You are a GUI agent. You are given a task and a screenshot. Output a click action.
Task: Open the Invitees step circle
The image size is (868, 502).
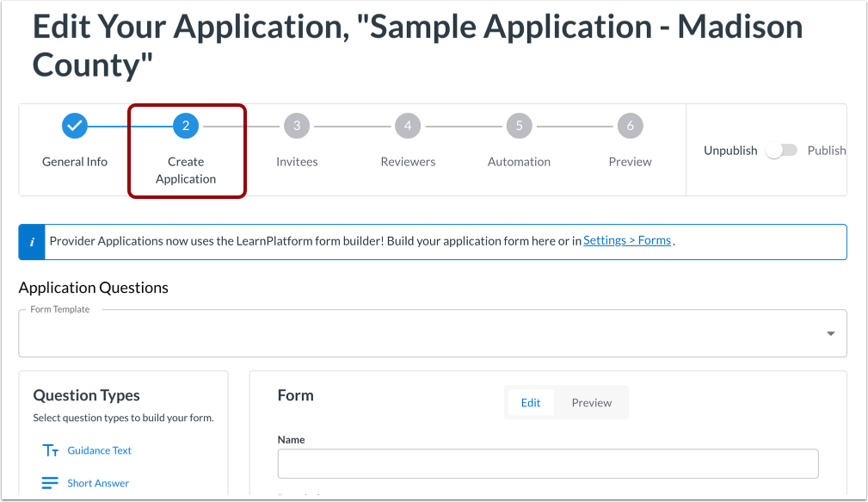coord(297,125)
